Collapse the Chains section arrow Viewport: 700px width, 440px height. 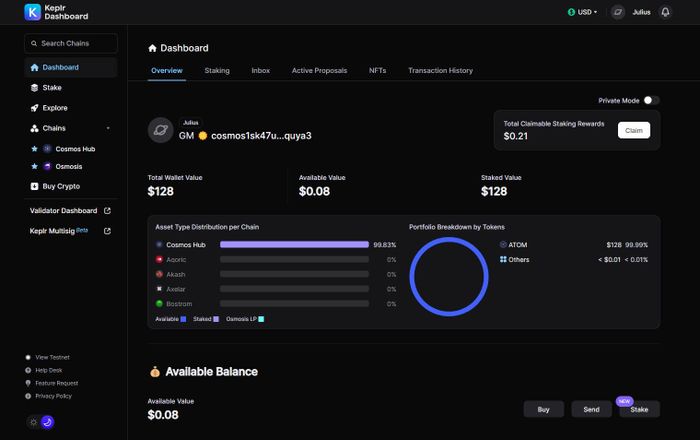(108, 129)
